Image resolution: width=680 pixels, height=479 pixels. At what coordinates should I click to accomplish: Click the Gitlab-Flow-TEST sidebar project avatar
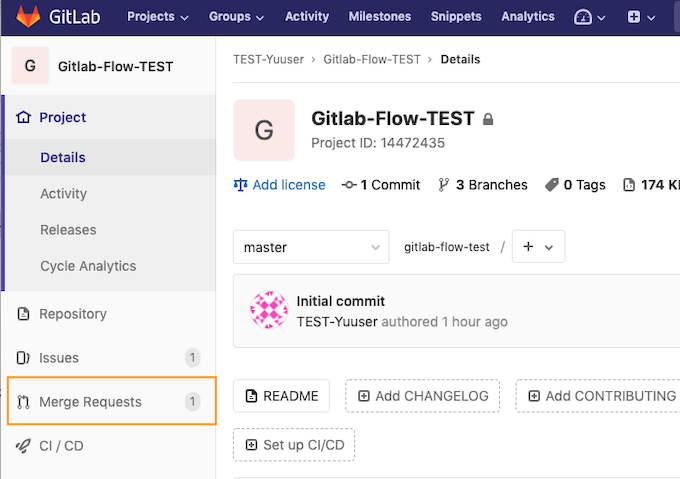tap(30, 65)
